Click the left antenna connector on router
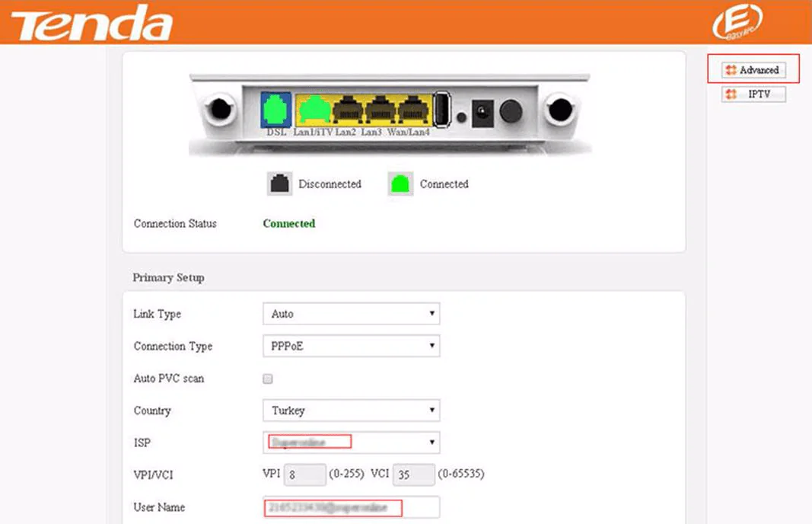The width and height of the screenshot is (812, 524). pyautogui.click(x=221, y=110)
